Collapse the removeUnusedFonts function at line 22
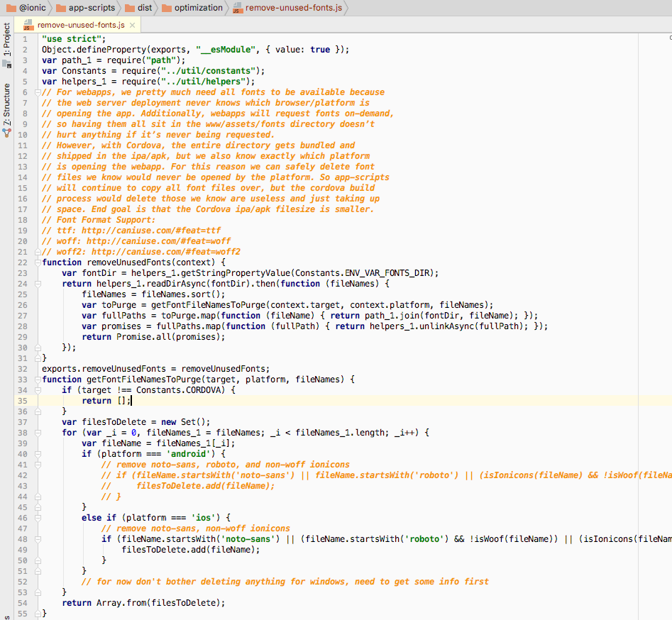Screen dimensions: 672x620 (x=38, y=262)
